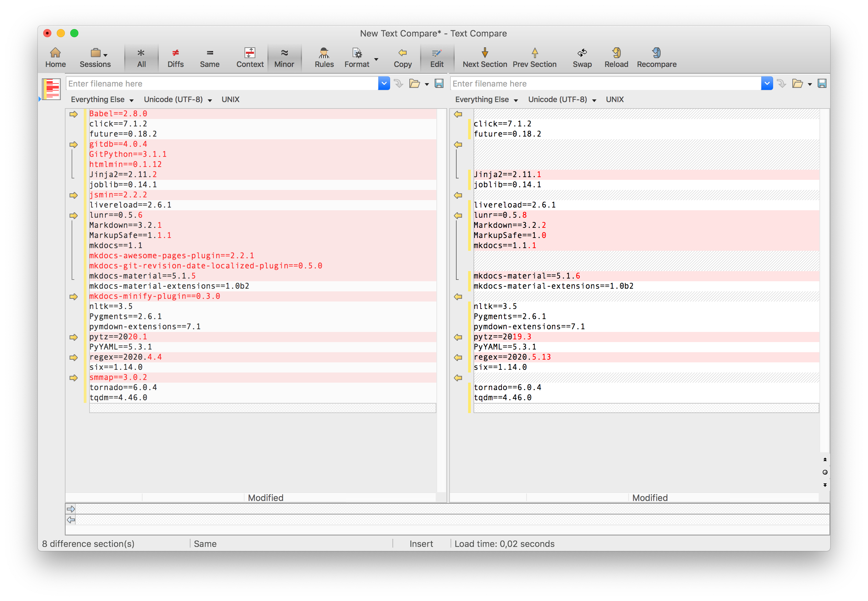Expand the Format dropdown arrow

click(x=376, y=59)
